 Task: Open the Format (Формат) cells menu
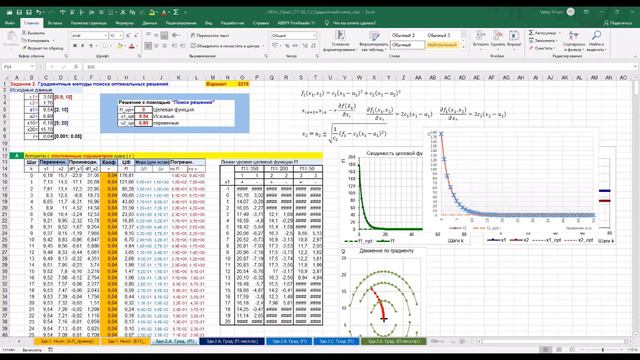coord(514,39)
